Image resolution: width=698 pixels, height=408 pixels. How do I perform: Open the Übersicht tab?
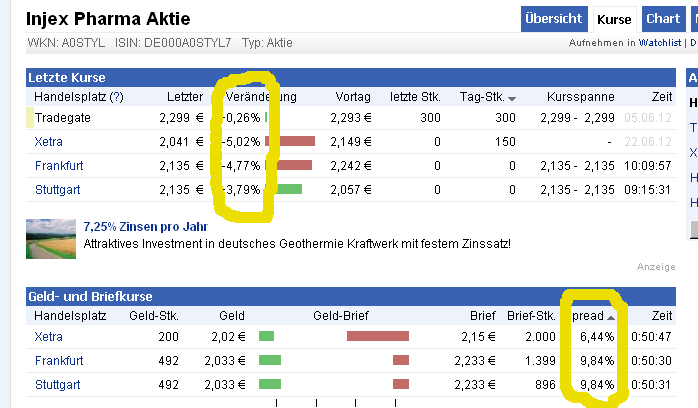point(553,19)
